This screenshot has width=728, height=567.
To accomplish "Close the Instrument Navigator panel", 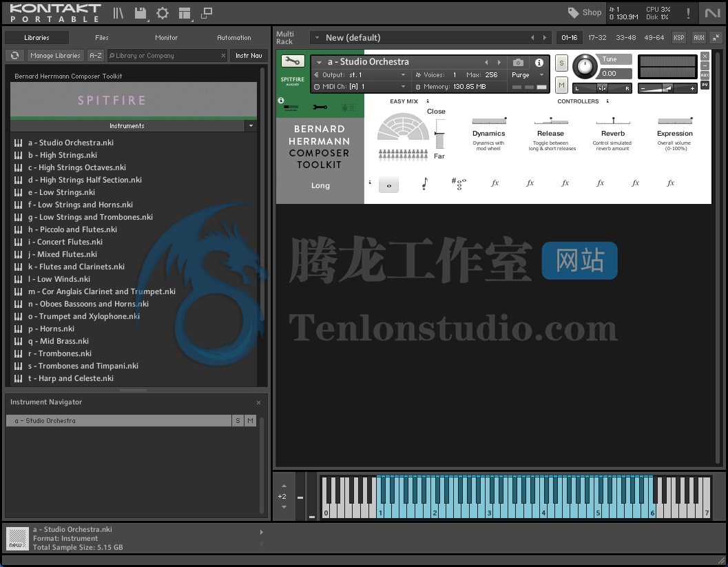I will pyautogui.click(x=258, y=402).
